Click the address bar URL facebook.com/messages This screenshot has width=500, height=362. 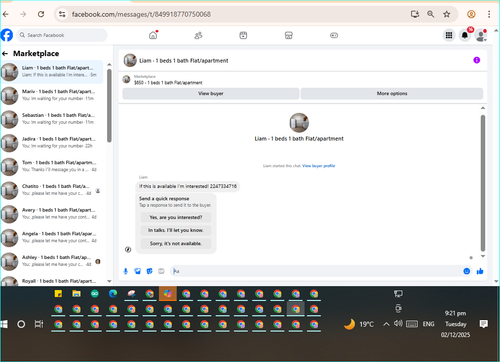141,14
